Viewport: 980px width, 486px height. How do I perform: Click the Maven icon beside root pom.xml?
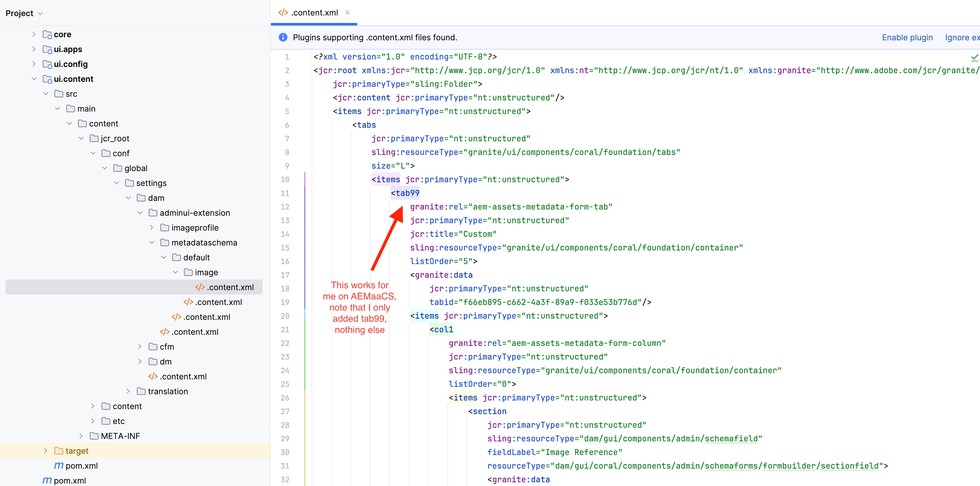click(x=47, y=480)
